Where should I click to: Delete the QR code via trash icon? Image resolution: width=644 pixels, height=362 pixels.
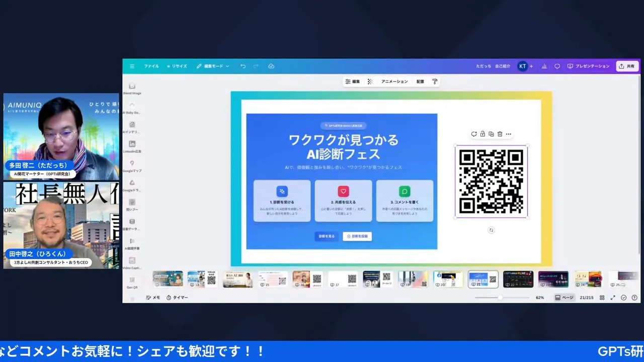point(499,134)
